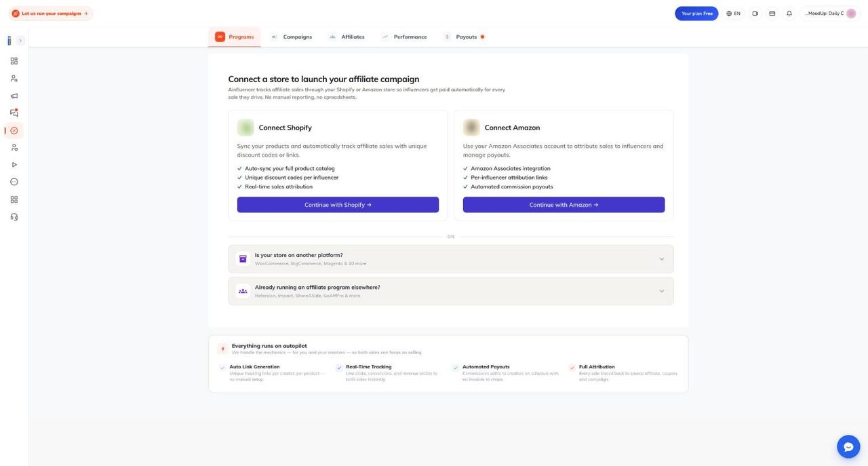Click the check icon next to Auto Link Generation
The height and width of the screenshot is (466, 868).
[x=222, y=368]
